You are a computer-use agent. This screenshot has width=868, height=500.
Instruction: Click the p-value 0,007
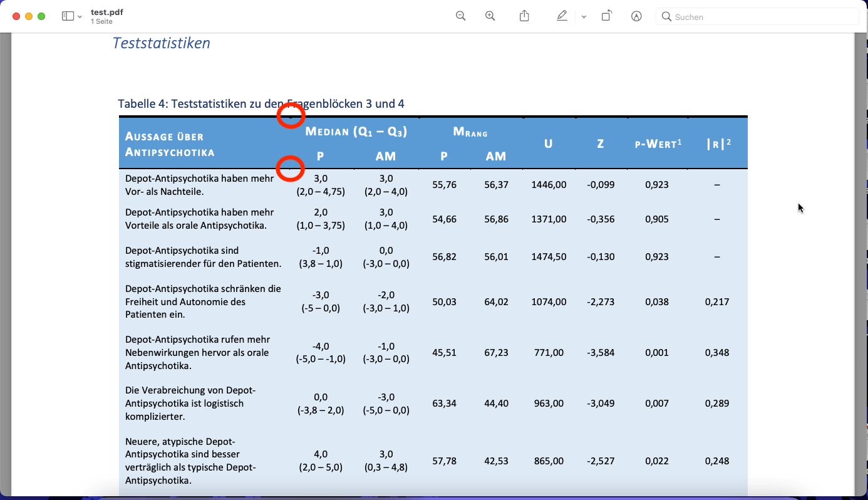click(x=657, y=404)
